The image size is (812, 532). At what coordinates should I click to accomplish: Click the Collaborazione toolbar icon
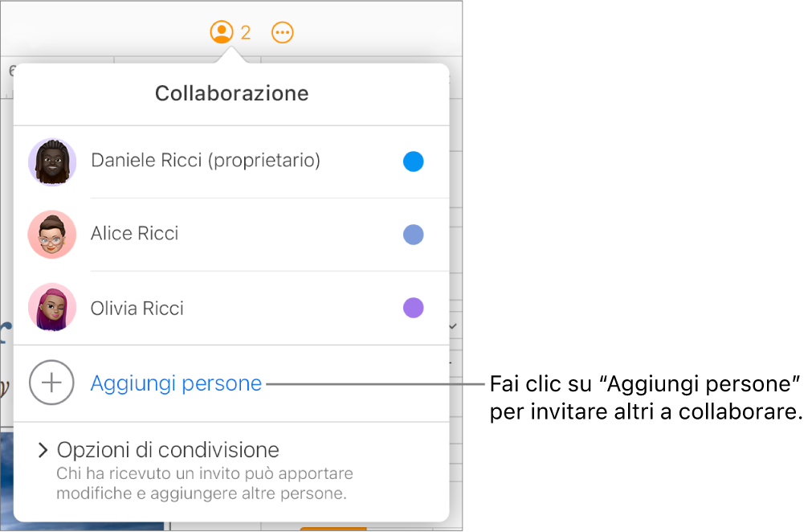(x=222, y=32)
